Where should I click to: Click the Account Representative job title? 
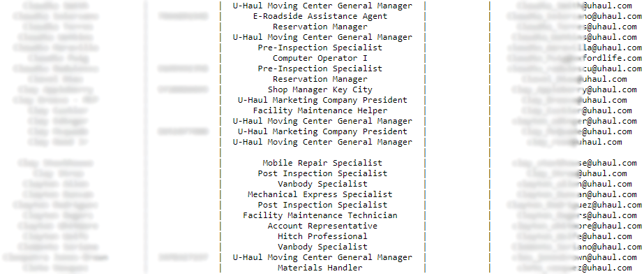click(322, 226)
